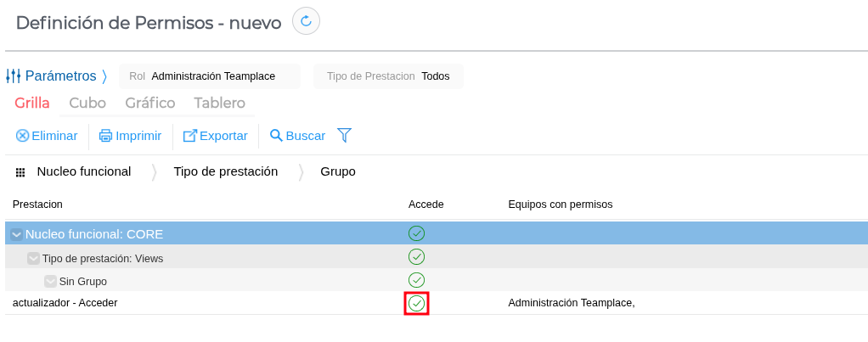Switch to the Gráfico tab
Image resolution: width=868 pixels, height=342 pixels.
coord(149,104)
